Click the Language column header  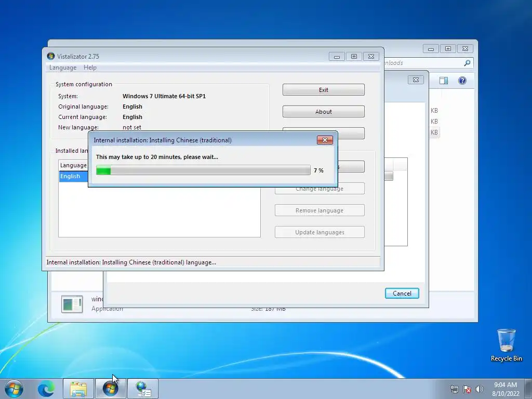point(73,165)
